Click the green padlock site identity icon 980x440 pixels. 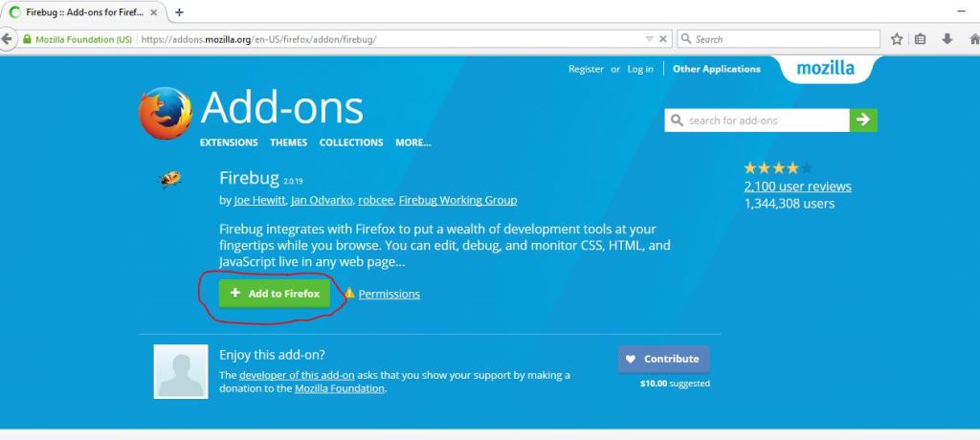click(x=27, y=39)
